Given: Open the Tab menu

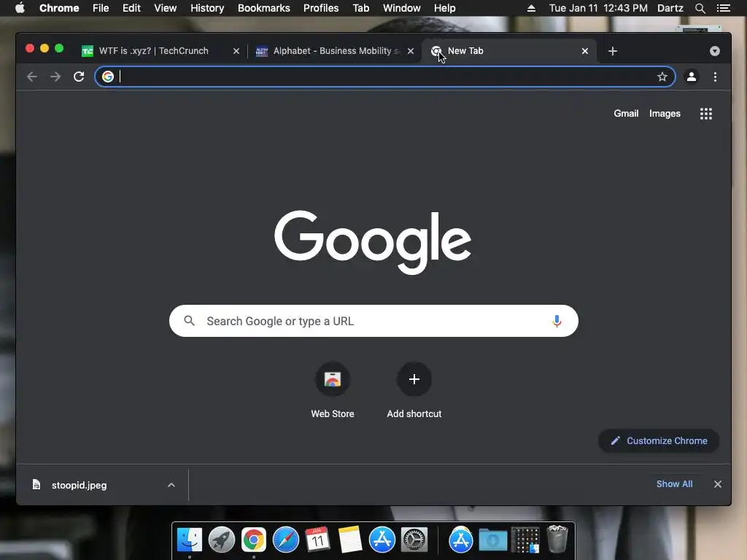Looking at the screenshot, I should click(x=361, y=8).
